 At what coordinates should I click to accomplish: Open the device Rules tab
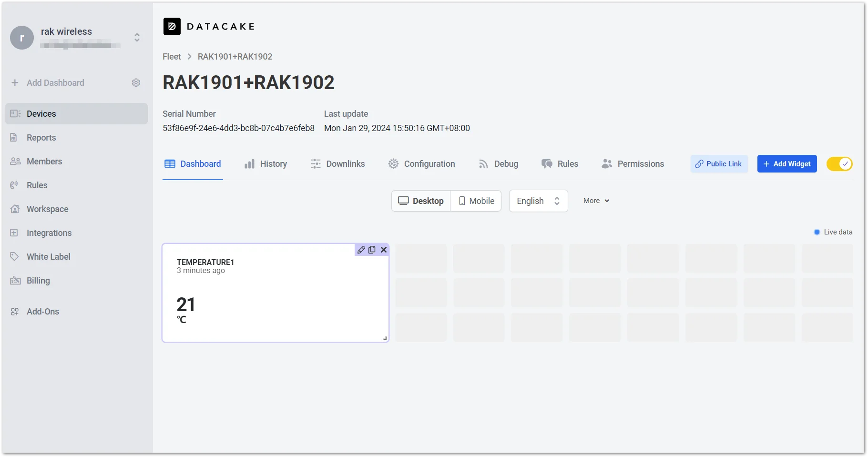click(x=560, y=164)
